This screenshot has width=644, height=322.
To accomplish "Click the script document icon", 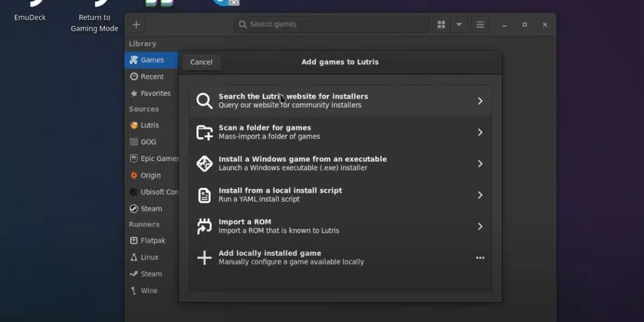I will [204, 195].
